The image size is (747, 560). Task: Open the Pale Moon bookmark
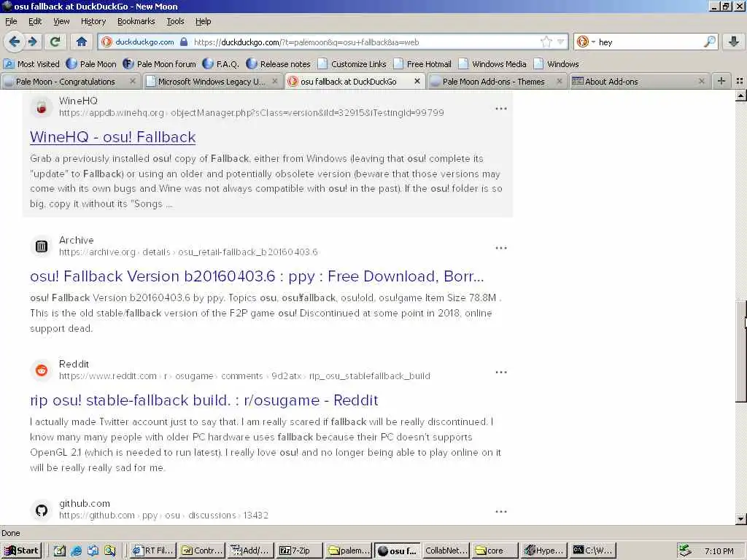point(91,64)
